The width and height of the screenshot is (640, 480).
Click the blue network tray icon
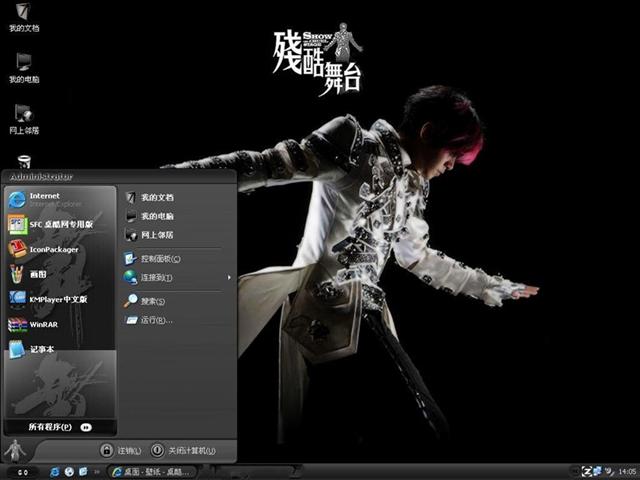(597, 471)
